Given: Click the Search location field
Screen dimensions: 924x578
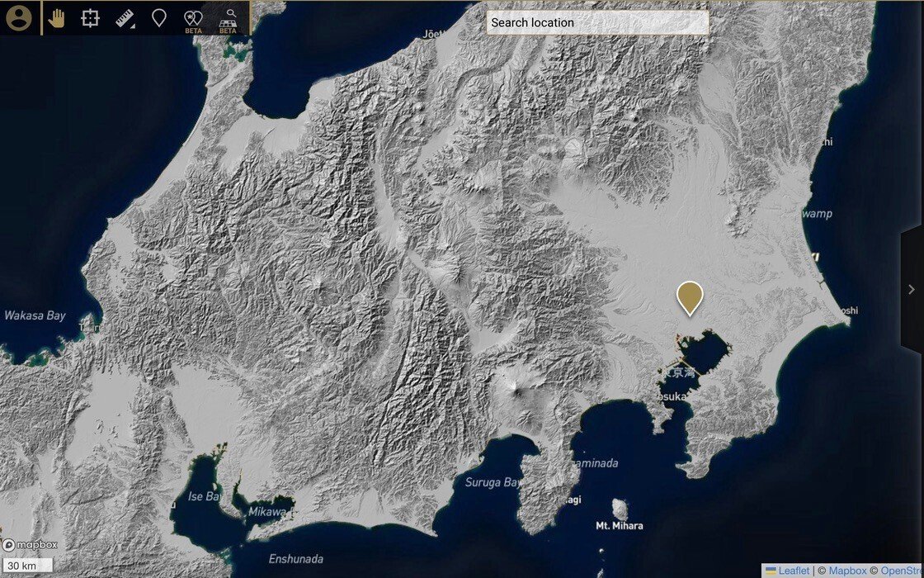Looking at the screenshot, I should point(597,22).
